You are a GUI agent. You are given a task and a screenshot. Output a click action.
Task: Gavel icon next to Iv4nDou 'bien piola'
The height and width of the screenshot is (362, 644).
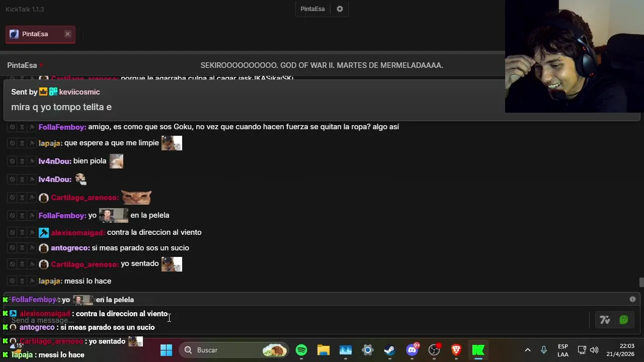pos(32,161)
